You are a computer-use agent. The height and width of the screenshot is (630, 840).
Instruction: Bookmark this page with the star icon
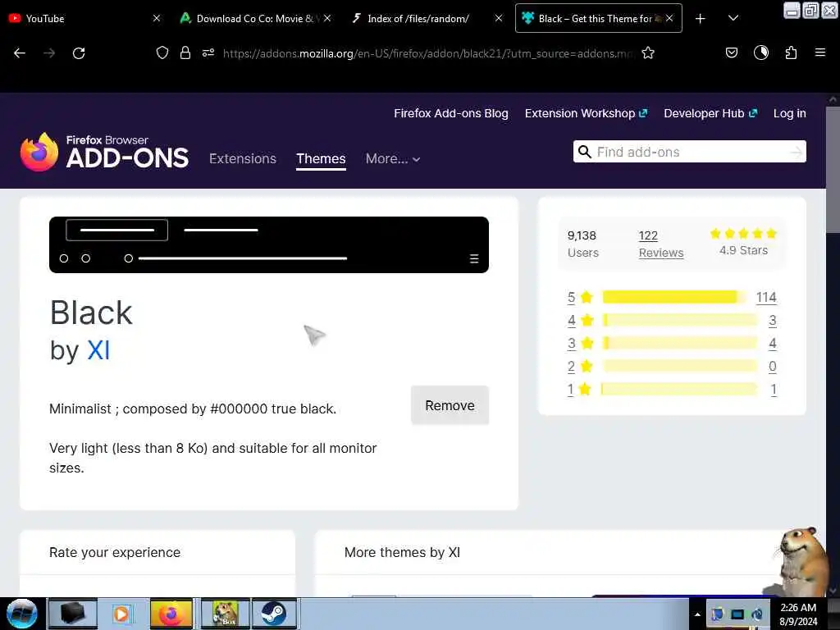(x=648, y=52)
